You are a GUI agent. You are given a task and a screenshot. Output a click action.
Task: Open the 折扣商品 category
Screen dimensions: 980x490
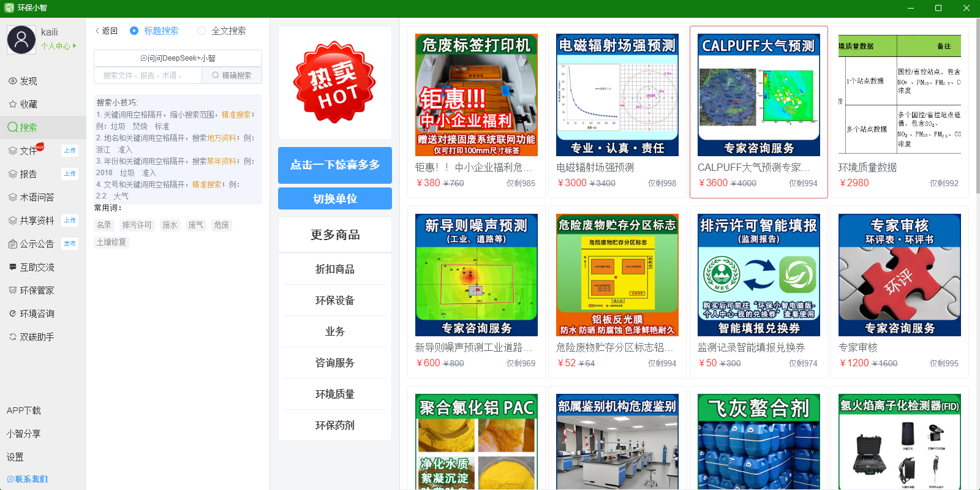point(335,269)
